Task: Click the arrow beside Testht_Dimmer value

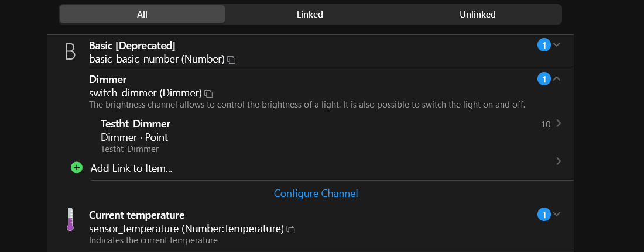Action: (559, 123)
